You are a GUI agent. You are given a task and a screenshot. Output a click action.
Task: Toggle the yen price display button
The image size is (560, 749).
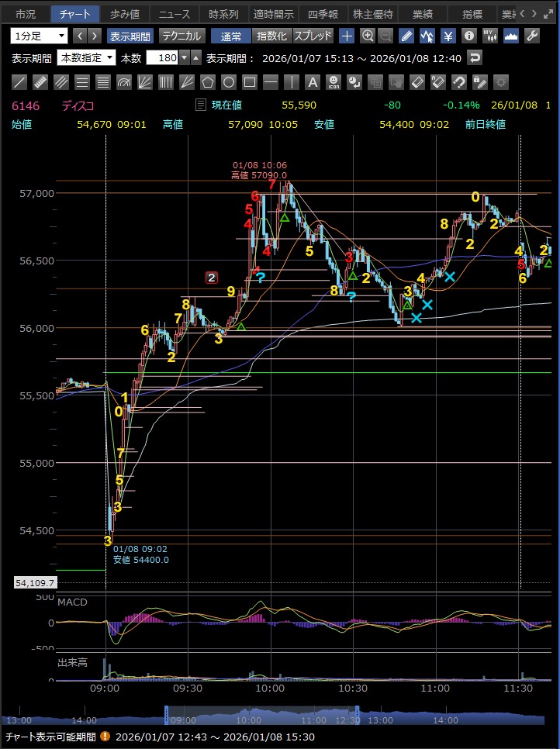448,36
